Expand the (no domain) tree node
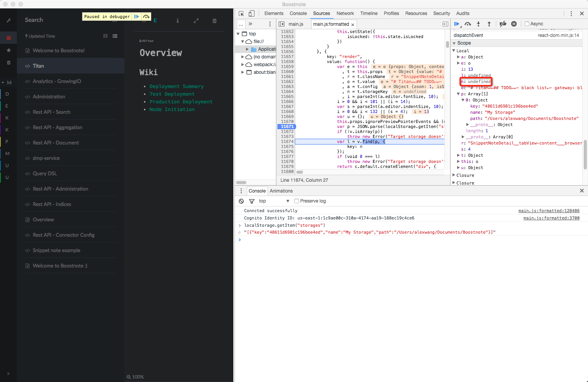Image resolution: width=588 pixels, height=382 pixels. tap(243, 57)
